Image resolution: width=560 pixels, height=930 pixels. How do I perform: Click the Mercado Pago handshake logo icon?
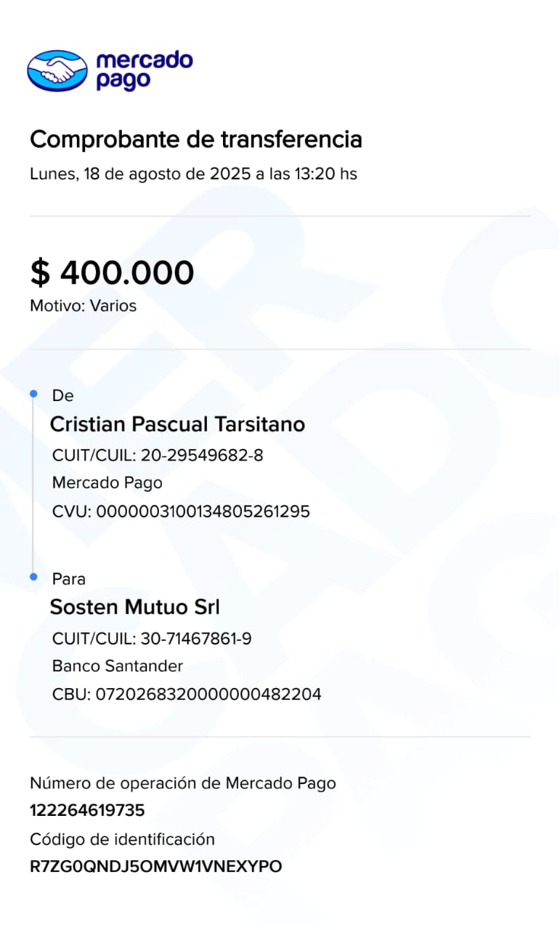[57, 70]
